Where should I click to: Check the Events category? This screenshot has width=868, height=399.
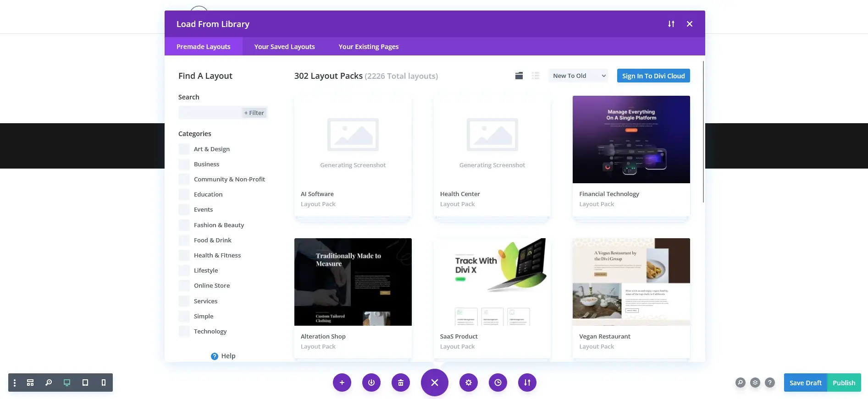(x=184, y=209)
